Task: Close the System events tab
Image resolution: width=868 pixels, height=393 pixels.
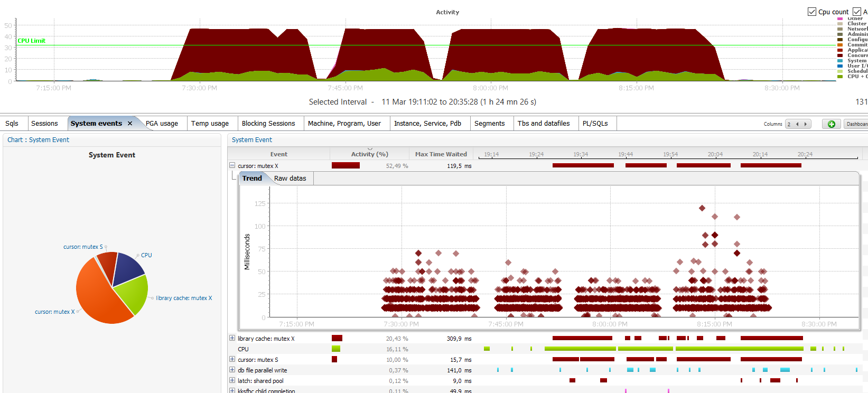Action: (130, 124)
